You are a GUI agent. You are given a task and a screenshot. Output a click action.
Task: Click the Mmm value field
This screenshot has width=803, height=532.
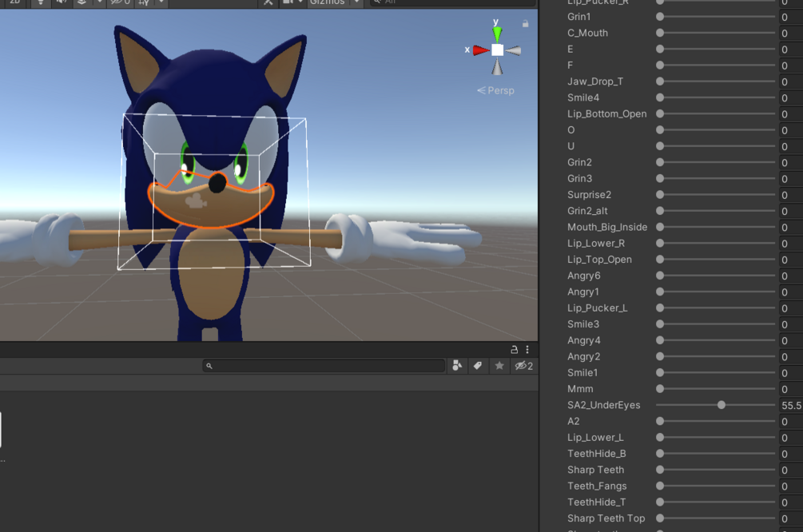[x=791, y=389]
